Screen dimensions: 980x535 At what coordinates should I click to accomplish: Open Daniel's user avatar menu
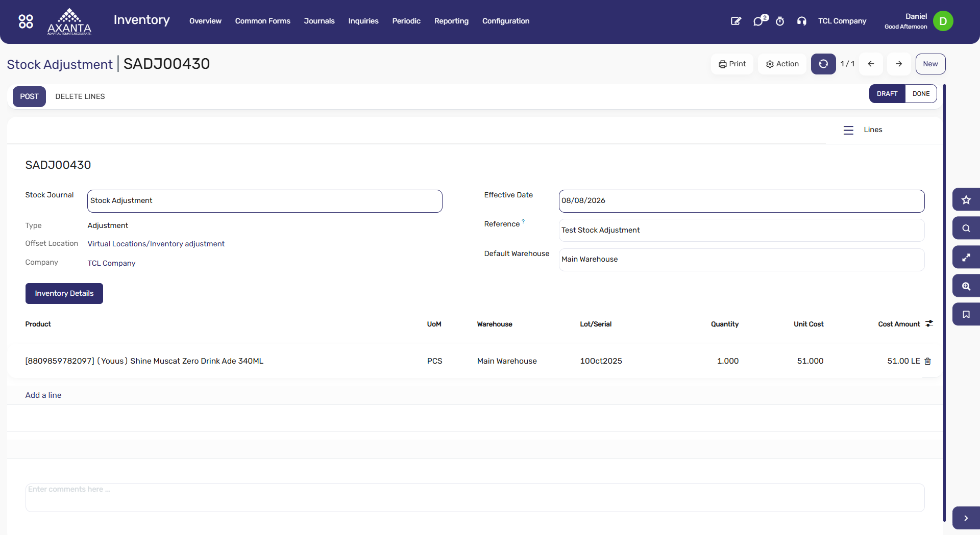tap(943, 21)
